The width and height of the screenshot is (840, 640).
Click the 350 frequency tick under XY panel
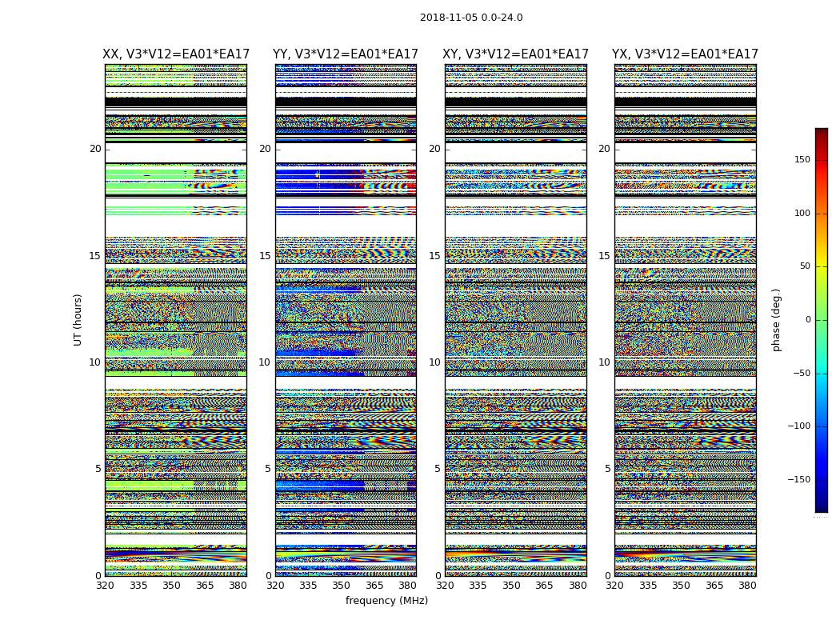(511, 586)
